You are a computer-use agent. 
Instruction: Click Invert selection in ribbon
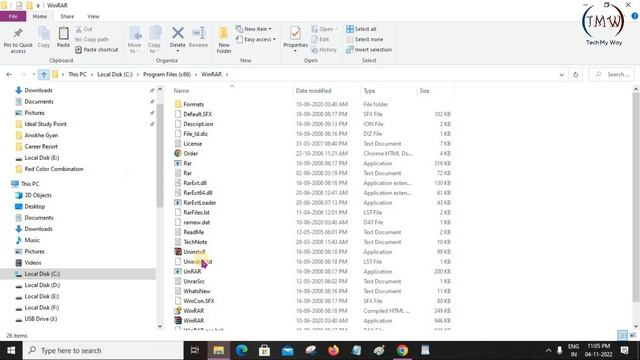[369, 49]
